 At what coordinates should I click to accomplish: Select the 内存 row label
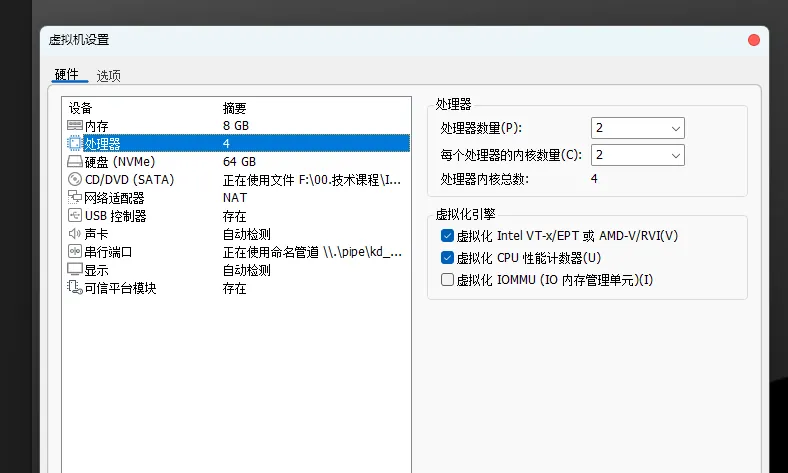pos(96,126)
